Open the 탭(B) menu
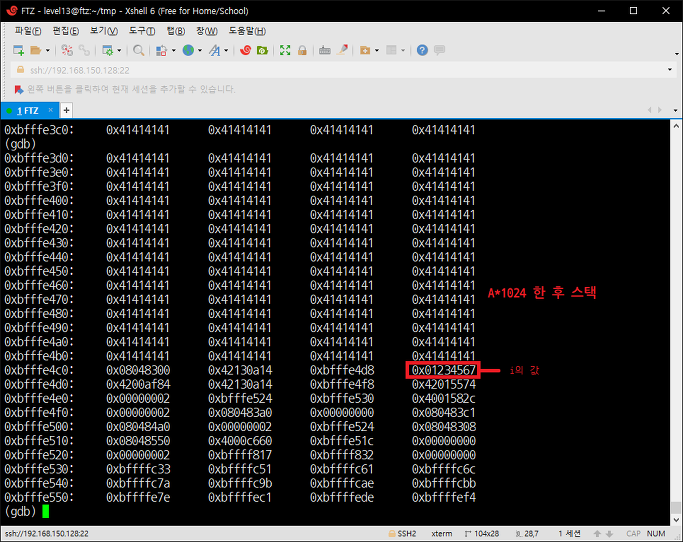The height and width of the screenshot is (542, 683). [176, 31]
